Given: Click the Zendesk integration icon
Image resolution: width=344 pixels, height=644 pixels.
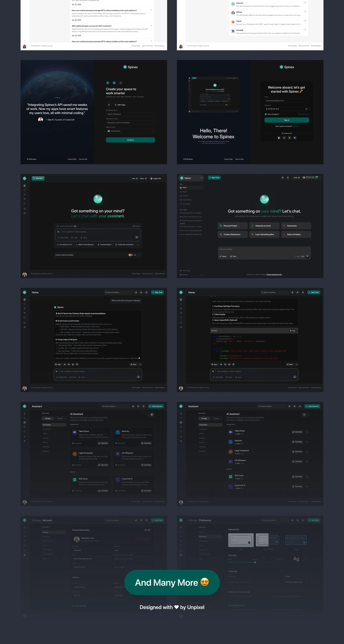Looking at the screenshot, I should 233,31.
